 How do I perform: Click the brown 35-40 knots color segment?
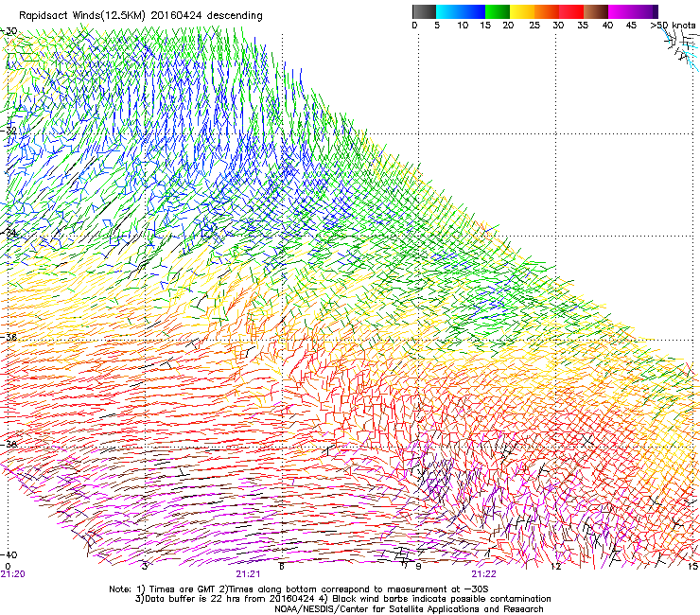[x=596, y=11]
